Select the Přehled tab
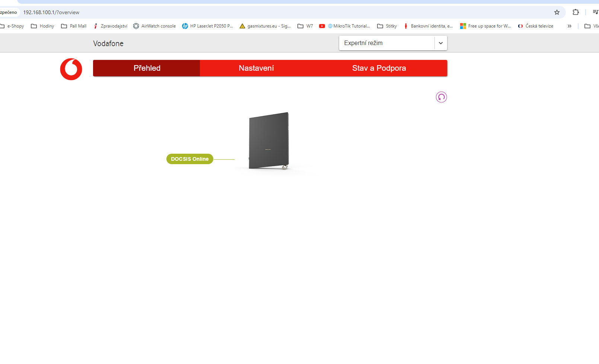599x364 pixels. click(x=147, y=68)
